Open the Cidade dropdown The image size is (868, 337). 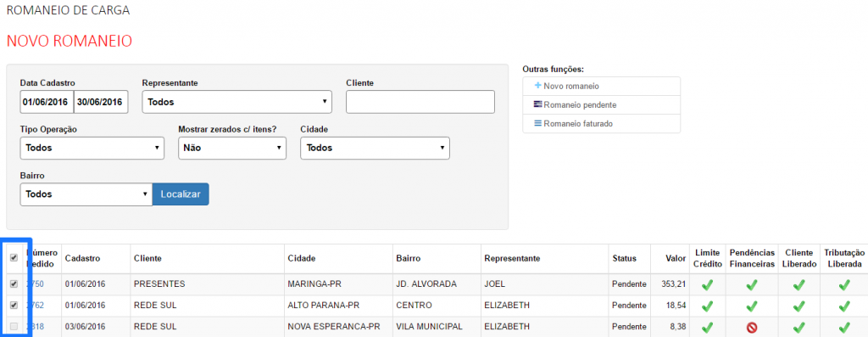[x=375, y=148]
